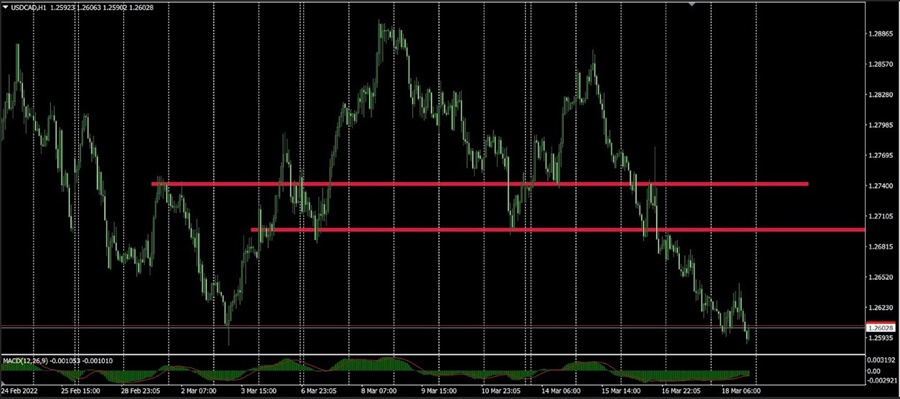Select the lower red line near 1.26970
The image size is (900, 399).
(x=558, y=230)
